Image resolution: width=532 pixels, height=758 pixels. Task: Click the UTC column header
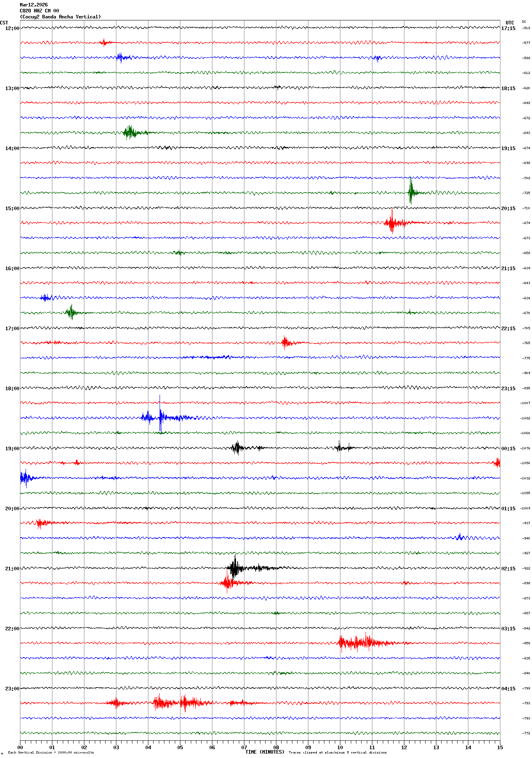[510, 23]
